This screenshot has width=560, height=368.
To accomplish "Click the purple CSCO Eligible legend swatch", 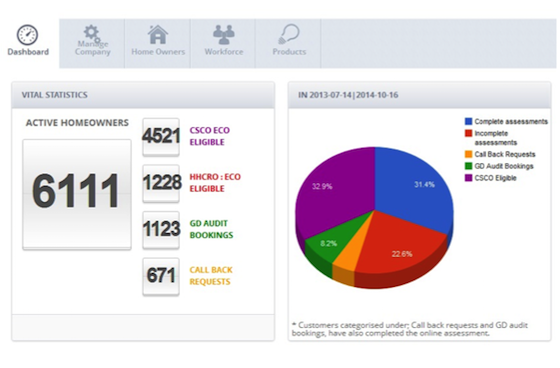I will point(468,178).
